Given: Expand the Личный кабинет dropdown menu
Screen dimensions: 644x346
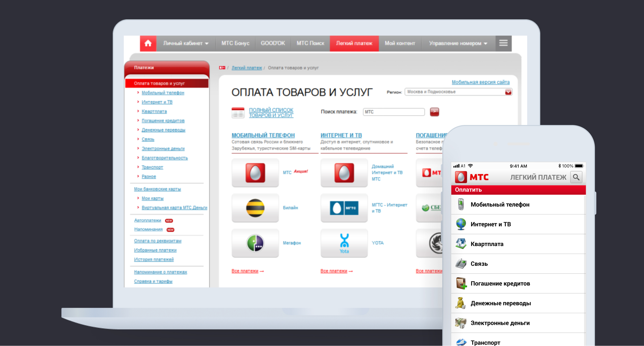Looking at the screenshot, I should tap(186, 43).
